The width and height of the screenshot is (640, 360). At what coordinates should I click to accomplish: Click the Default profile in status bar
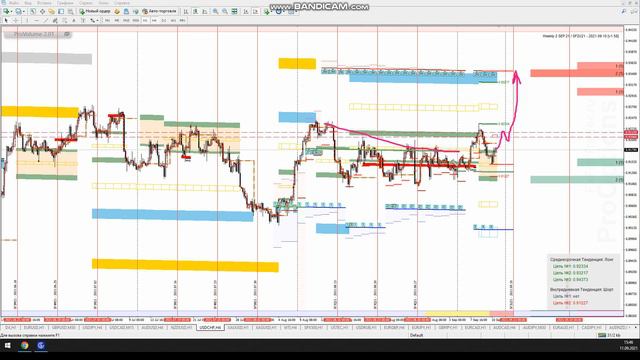click(x=416, y=335)
